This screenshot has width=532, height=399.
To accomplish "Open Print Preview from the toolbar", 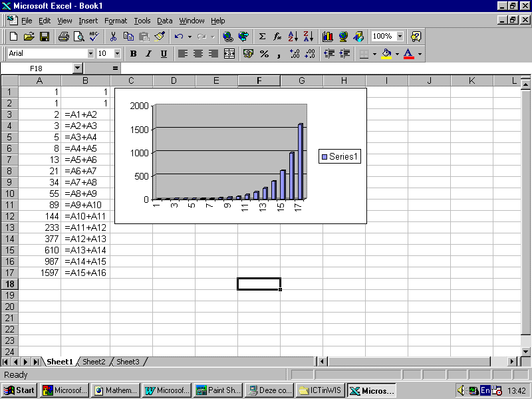I will tap(78, 37).
